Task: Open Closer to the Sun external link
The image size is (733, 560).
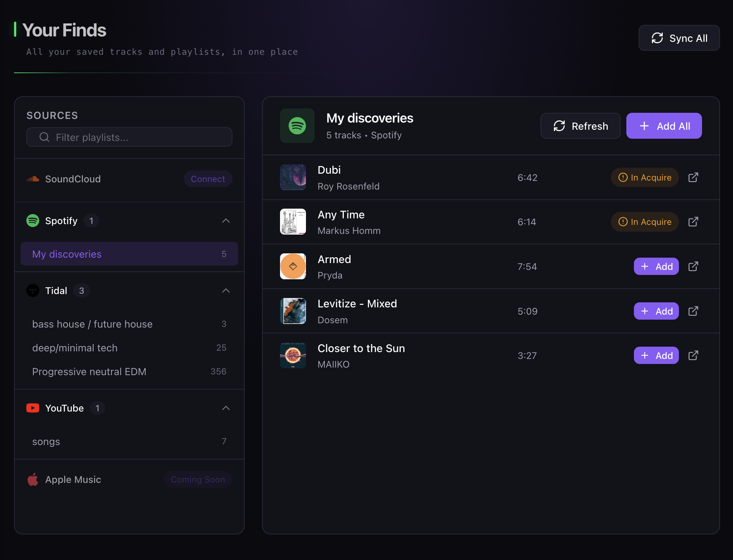Action: click(693, 355)
